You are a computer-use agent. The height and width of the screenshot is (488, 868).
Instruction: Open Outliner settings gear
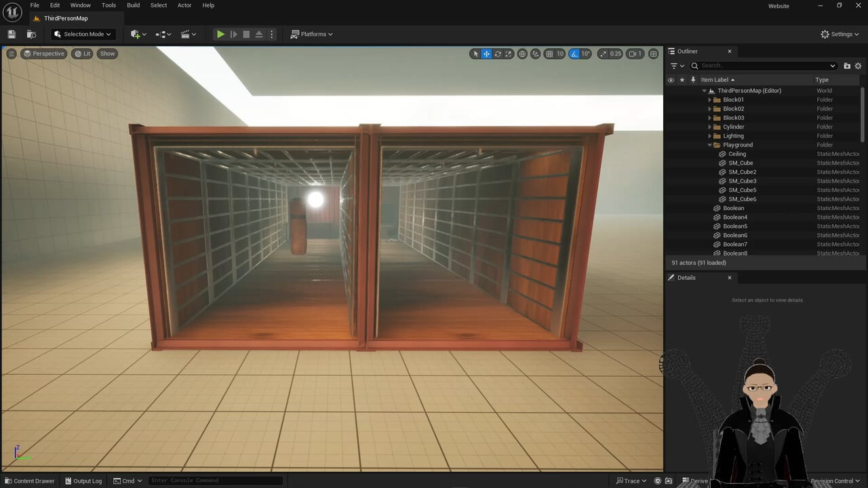858,66
